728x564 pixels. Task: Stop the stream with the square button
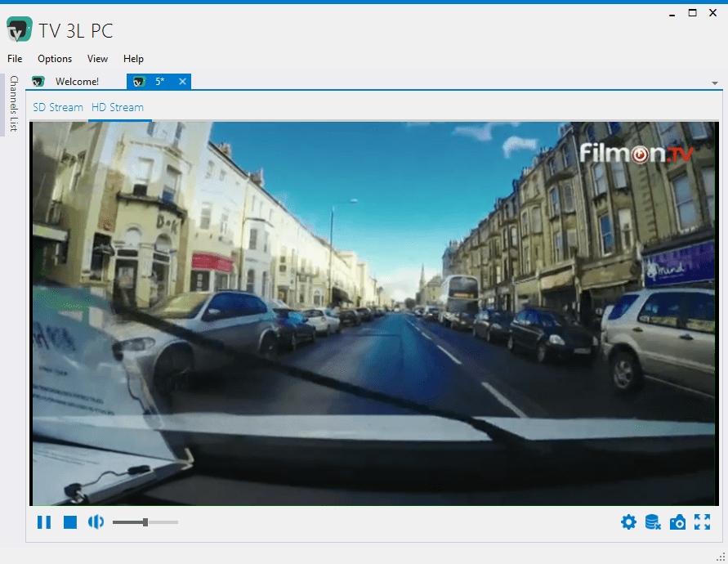(x=70, y=522)
